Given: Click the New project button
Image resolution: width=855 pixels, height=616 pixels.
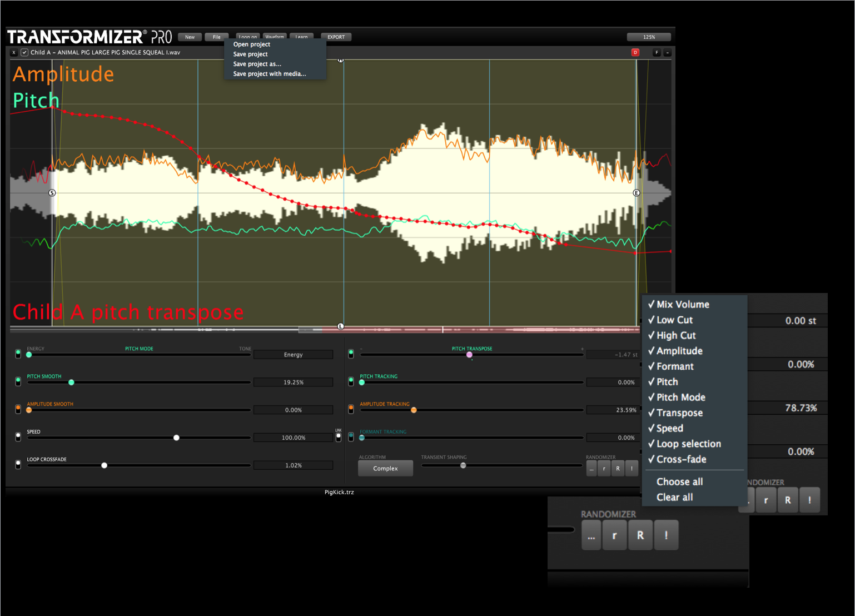Looking at the screenshot, I should [190, 37].
